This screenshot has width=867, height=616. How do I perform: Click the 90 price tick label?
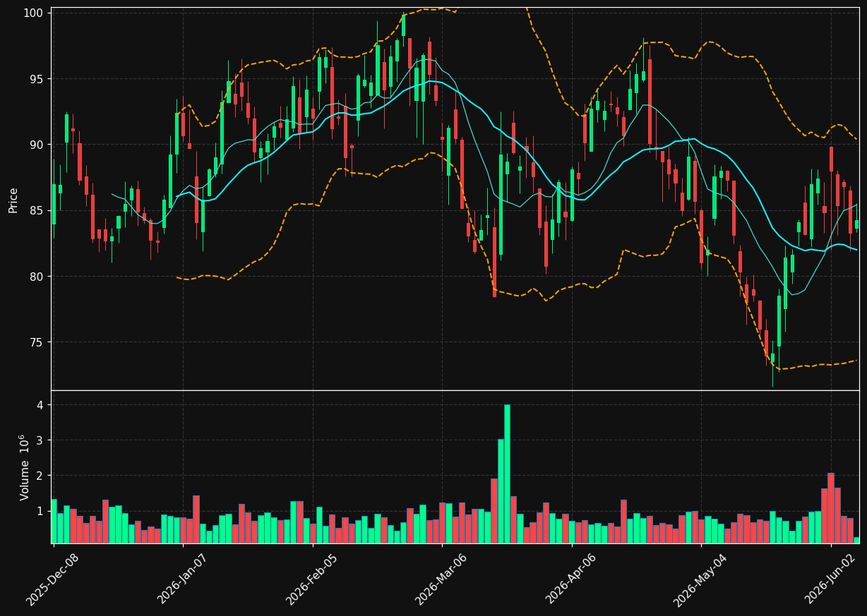(x=37, y=145)
